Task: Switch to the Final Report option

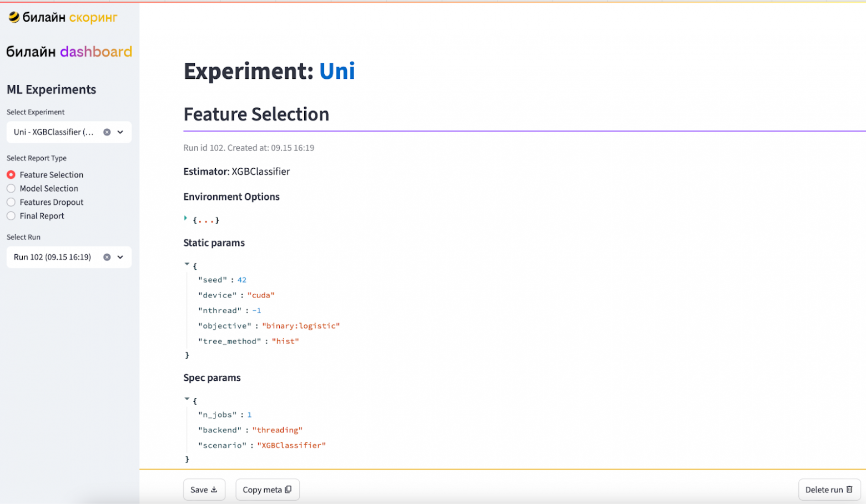Action: (x=11, y=216)
